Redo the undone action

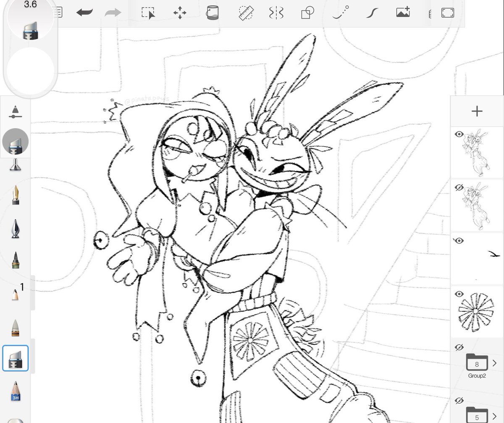click(113, 13)
